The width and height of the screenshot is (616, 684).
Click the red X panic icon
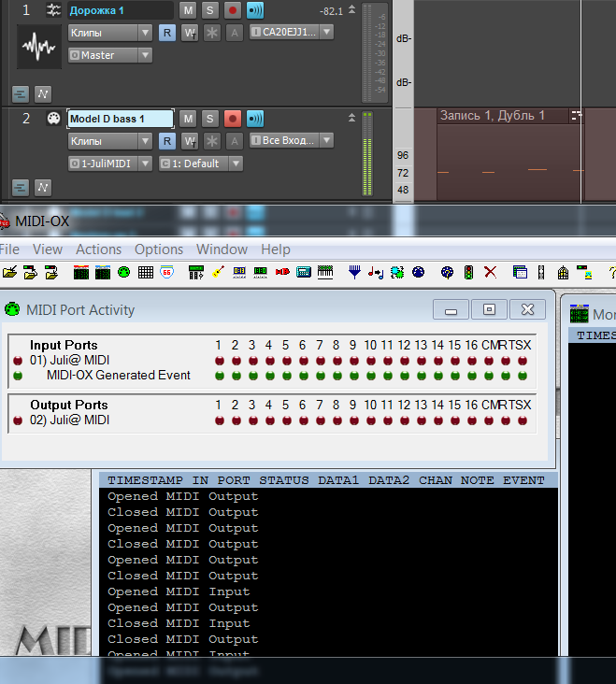(x=491, y=272)
